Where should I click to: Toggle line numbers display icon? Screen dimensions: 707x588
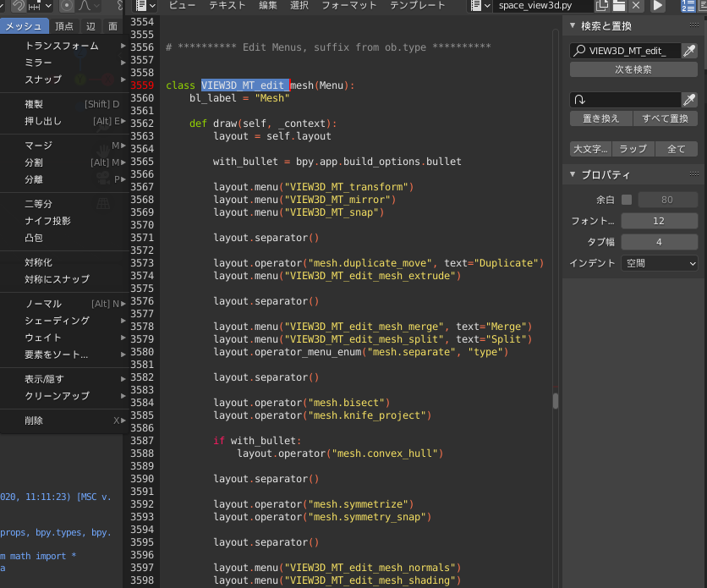[x=688, y=5]
